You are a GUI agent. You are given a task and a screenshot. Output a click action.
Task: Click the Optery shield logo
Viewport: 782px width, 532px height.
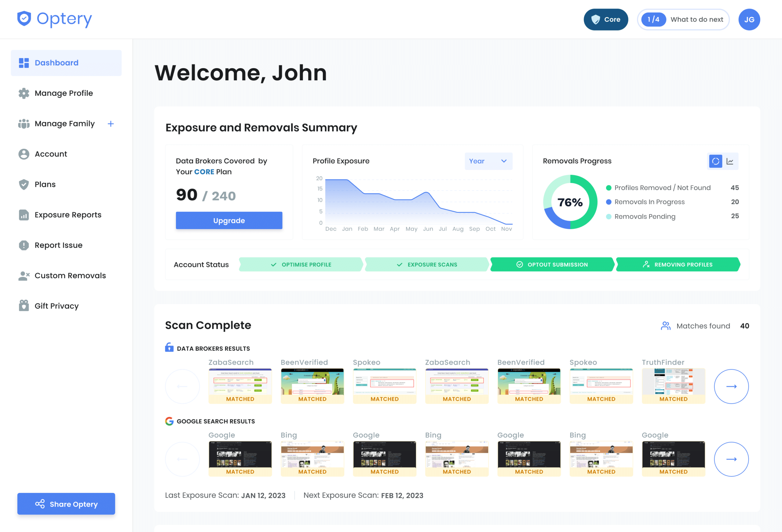pos(24,19)
